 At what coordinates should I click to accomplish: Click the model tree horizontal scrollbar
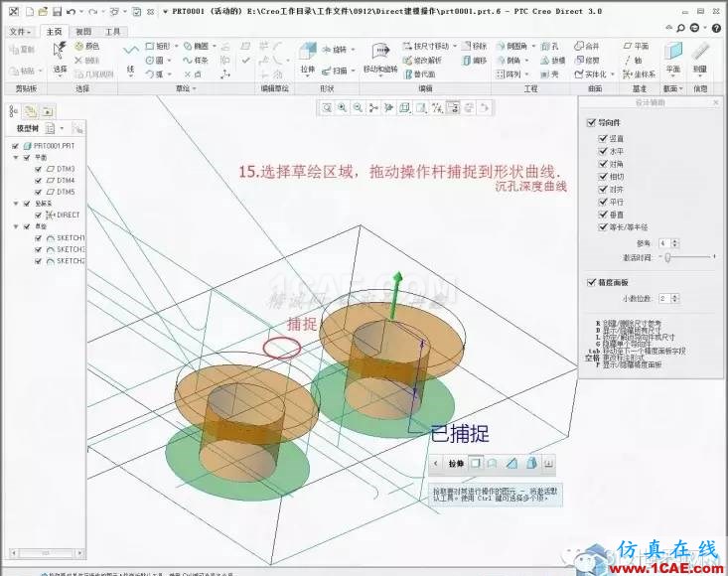47,553
